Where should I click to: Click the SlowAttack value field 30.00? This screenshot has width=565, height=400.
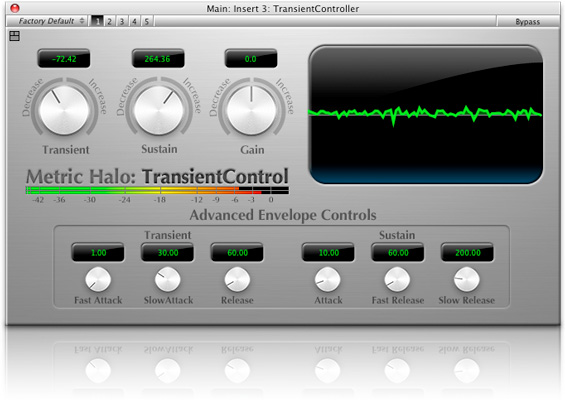[x=168, y=252]
